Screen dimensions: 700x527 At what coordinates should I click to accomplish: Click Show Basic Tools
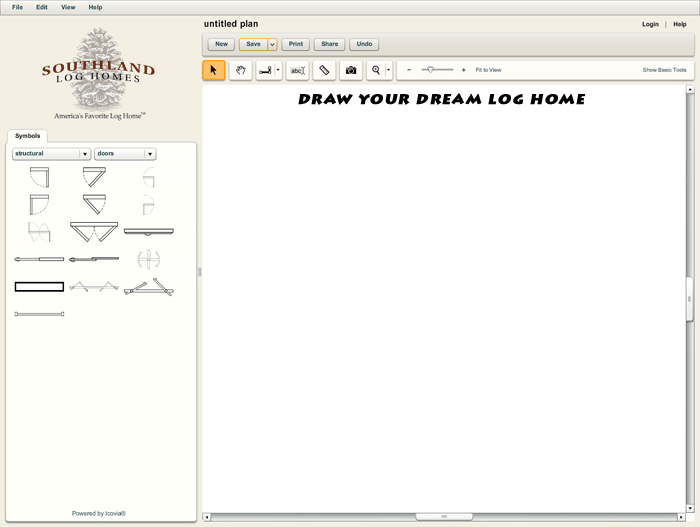664,70
